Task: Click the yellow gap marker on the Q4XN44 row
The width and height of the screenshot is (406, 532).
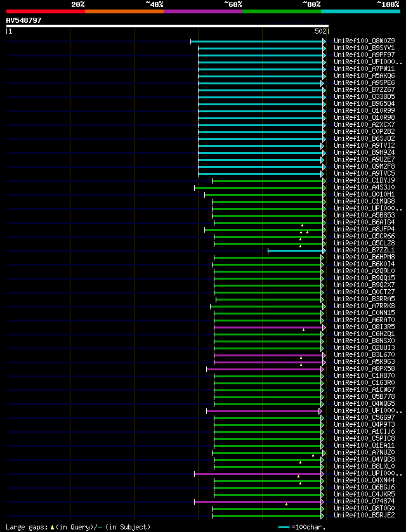Action: click(x=300, y=483)
